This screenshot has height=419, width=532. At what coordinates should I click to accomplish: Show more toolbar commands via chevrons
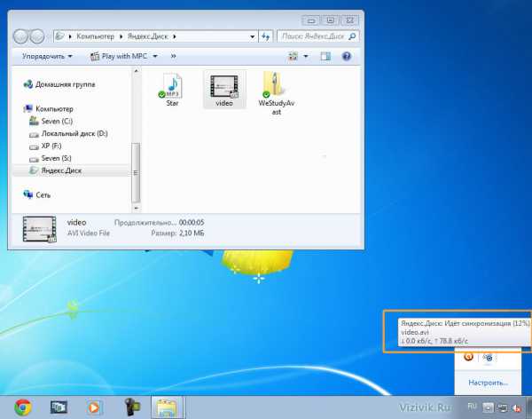point(174,56)
